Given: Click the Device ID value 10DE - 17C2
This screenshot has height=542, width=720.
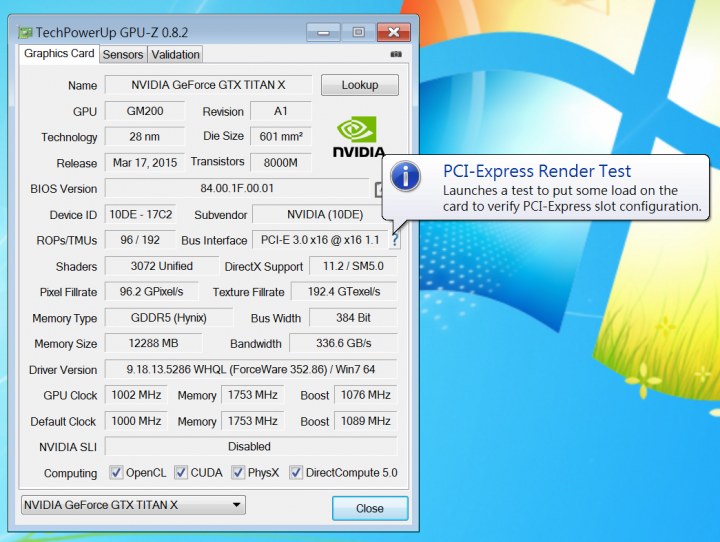Looking at the screenshot, I should tap(141, 215).
